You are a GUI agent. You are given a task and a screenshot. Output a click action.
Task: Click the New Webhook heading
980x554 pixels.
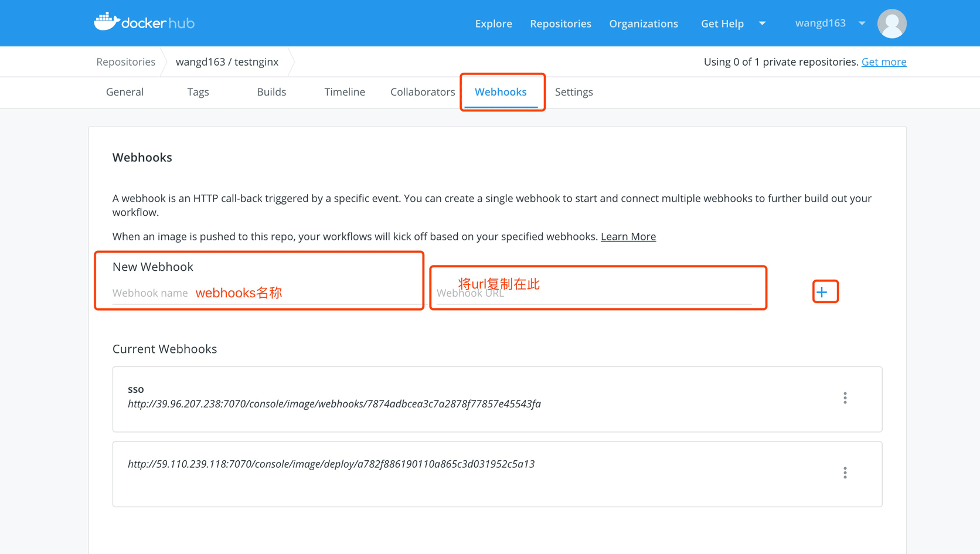pos(153,267)
